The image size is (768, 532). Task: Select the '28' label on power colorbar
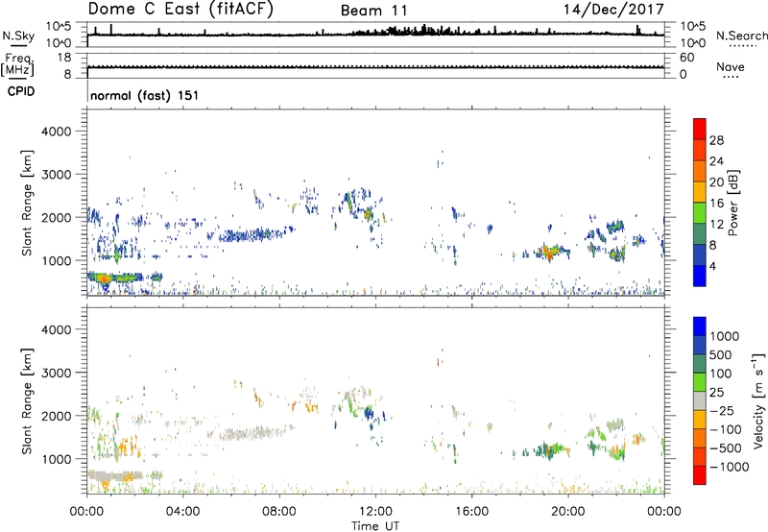click(716, 140)
